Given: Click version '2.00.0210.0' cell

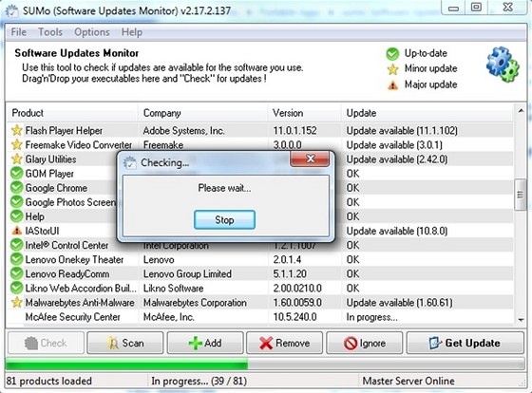Looking at the screenshot, I should pyautogui.click(x=297, y=289).
